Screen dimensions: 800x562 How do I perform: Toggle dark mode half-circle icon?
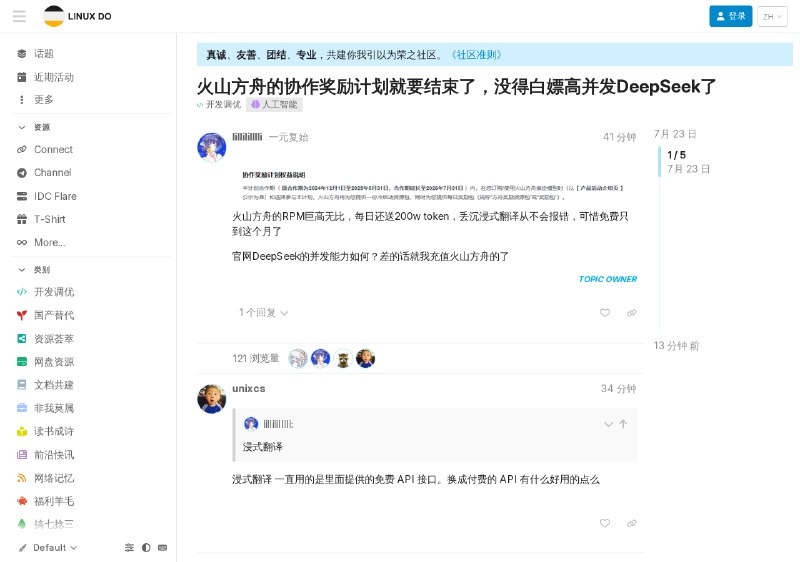pos(146,547)
